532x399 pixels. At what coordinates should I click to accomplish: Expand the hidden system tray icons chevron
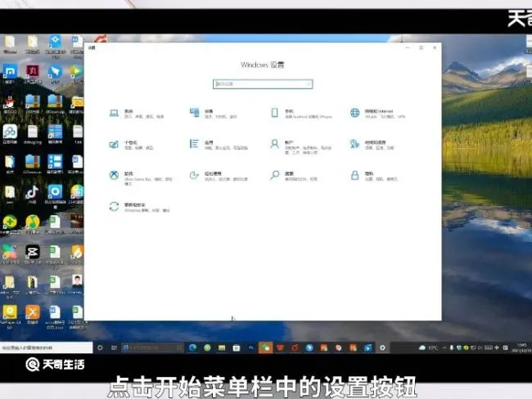444,347
